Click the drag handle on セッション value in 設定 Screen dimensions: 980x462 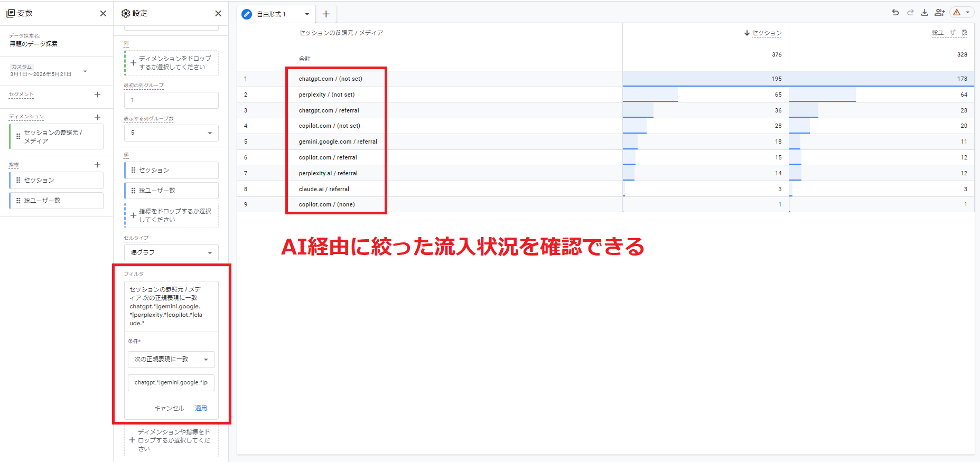pos(133,170)
